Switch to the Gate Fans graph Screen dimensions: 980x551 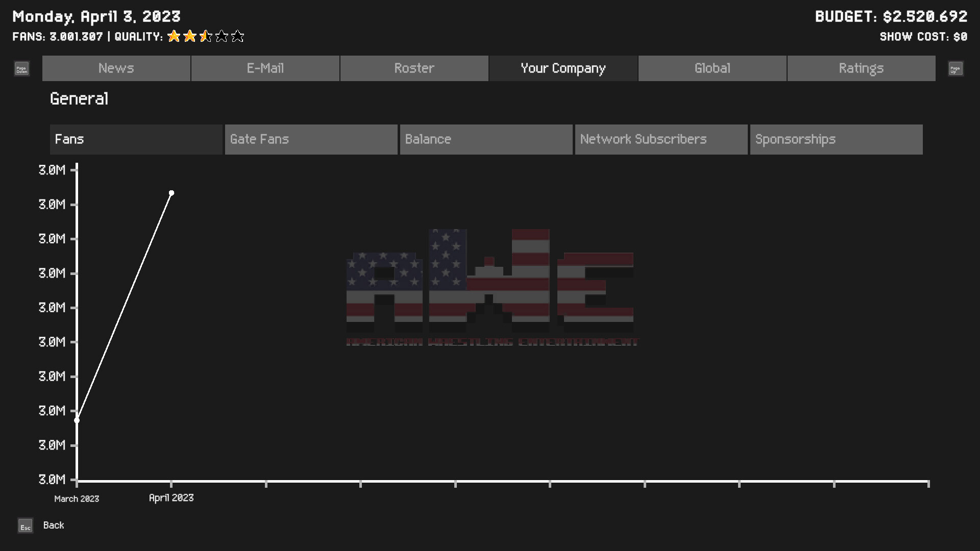[311, 139]
